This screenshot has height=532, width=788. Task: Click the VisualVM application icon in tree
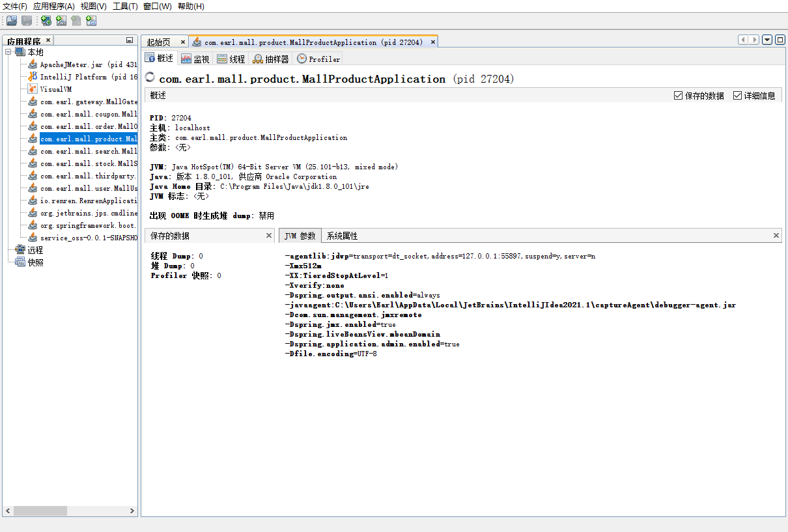pos(33,89)
